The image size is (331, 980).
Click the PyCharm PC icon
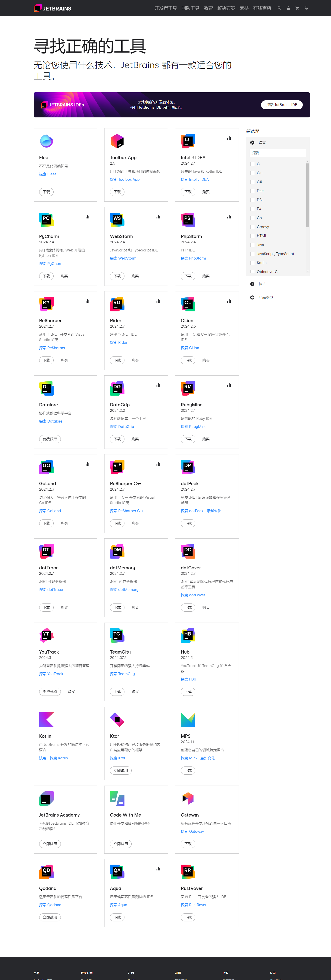tap(46, 220)
